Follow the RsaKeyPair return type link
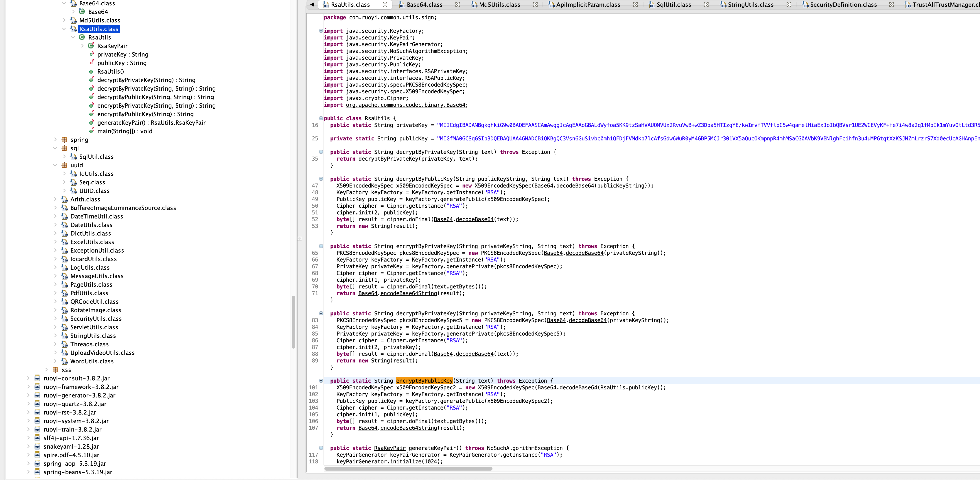The width and height of the screenshot is (980, 480). (389, 448)
